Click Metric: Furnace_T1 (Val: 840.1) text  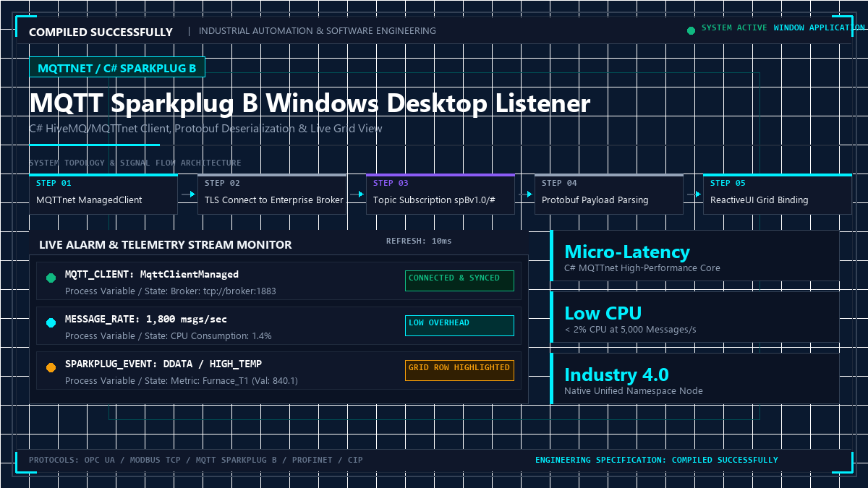[234, 380]
